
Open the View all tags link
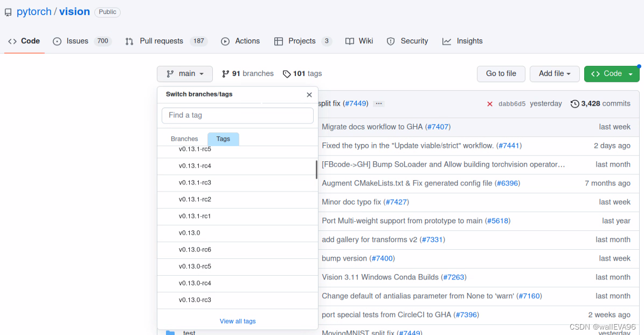point(238,322)
